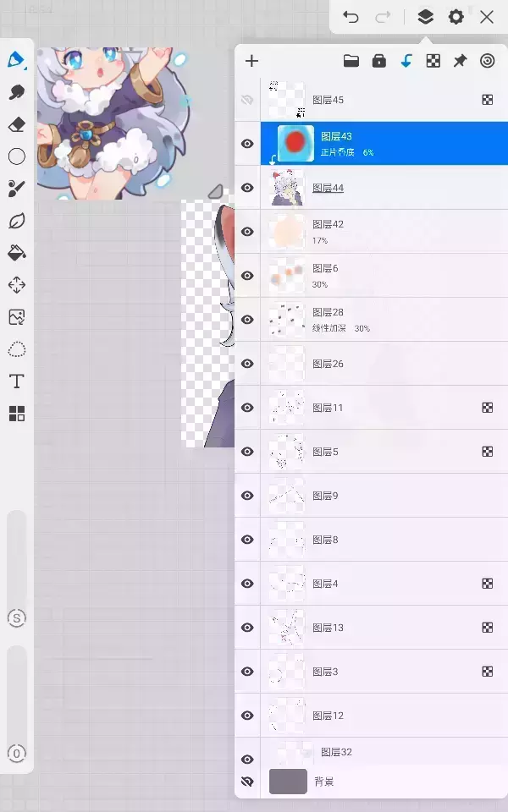Viewport: 508px width, 812px height.
Task: Click the 背景 background color swatch
Action: click(x=288, y=782)
